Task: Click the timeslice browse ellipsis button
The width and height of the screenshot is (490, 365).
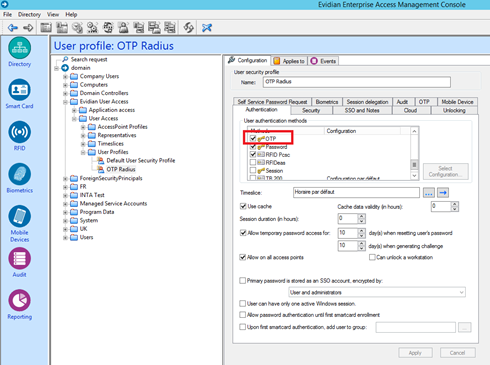Action: [429, 192]
